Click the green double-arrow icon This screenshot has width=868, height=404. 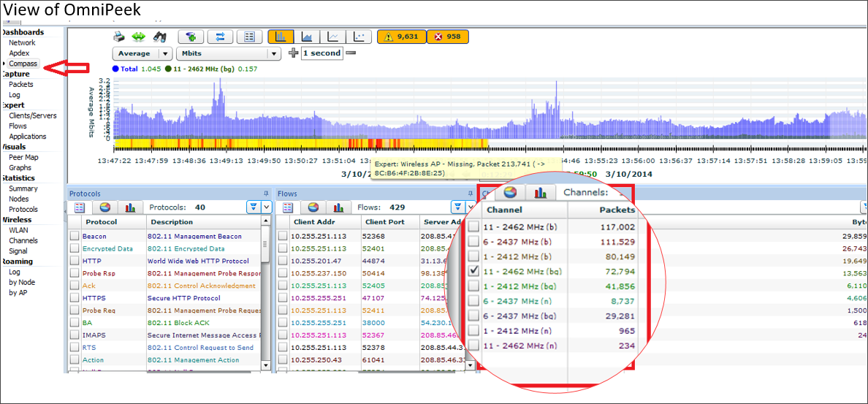pos(138,37)
